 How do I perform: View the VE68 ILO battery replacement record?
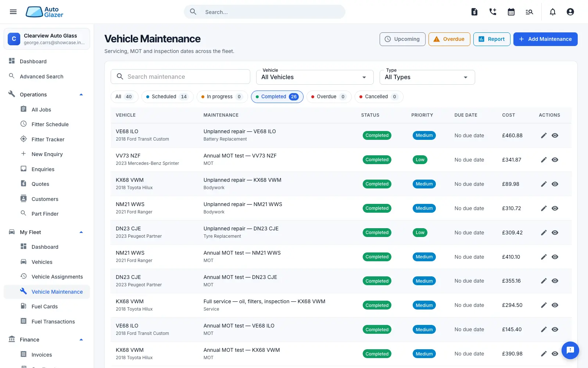tap(555, 135)
